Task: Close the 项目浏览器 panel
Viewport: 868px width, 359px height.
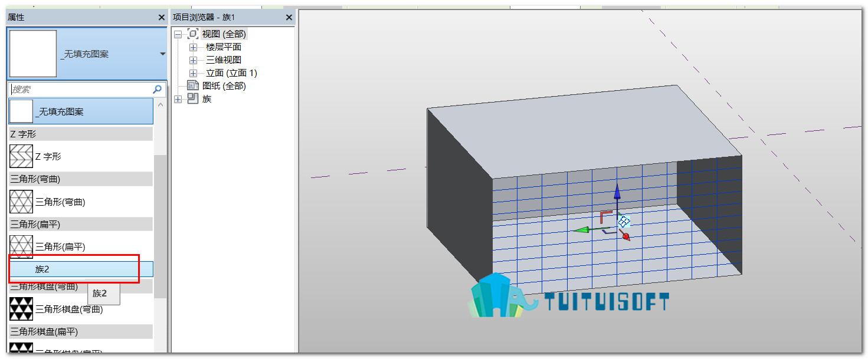Action: tap(289, 18)
